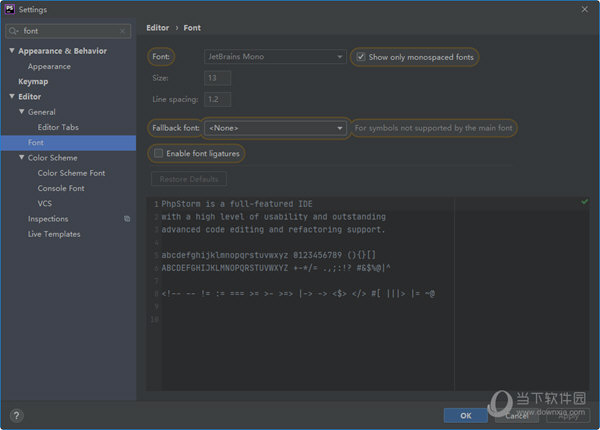Click the copy icon next to Inspections
The width and height of the screenshot is (600, 430).
[127, 219]
